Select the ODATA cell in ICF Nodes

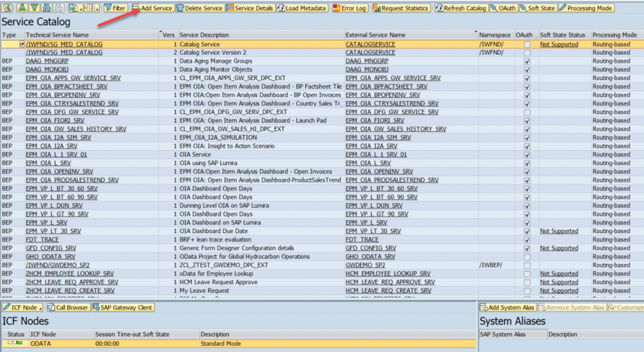(62, 343)
